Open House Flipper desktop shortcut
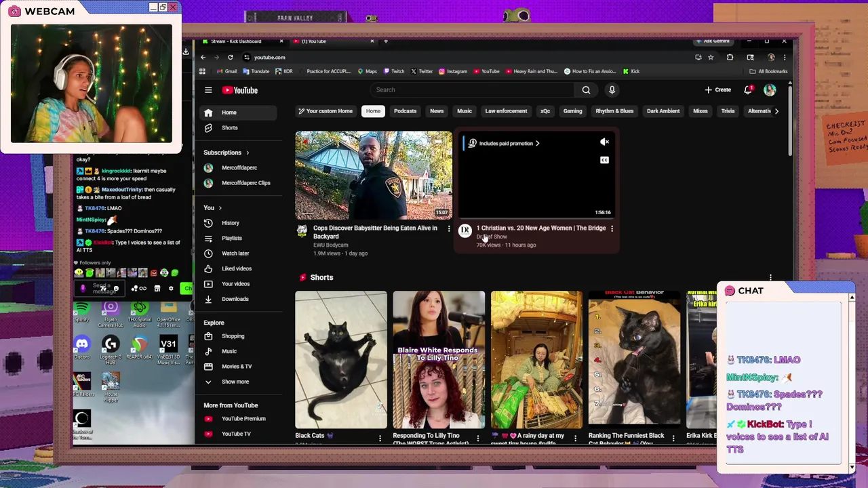Viewport: 868px width, 488px height. click(111, 388)
